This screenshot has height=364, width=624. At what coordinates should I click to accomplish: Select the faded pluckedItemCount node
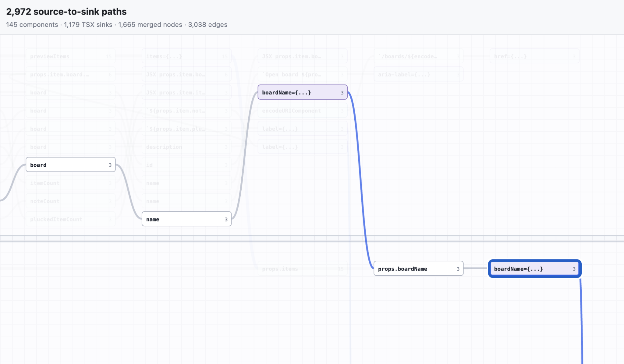tap(71, 219)
